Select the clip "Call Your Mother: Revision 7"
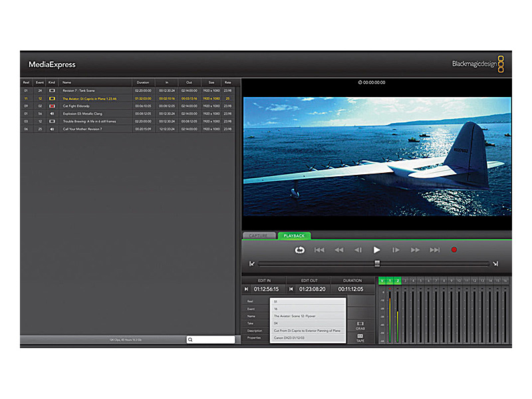This screenshot has width=532, height=399. tap(128, 129)
